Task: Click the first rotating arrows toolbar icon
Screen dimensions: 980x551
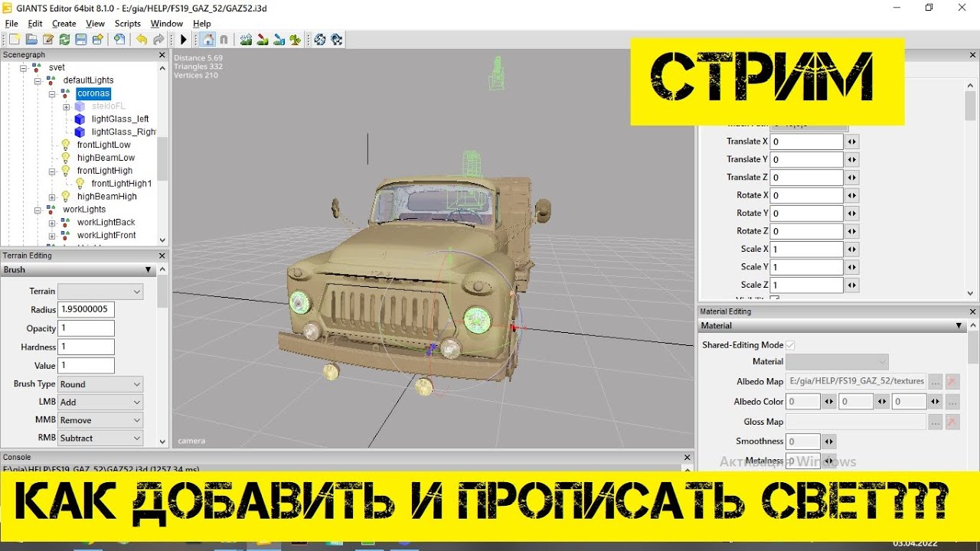Action: [x=320, y=40]
